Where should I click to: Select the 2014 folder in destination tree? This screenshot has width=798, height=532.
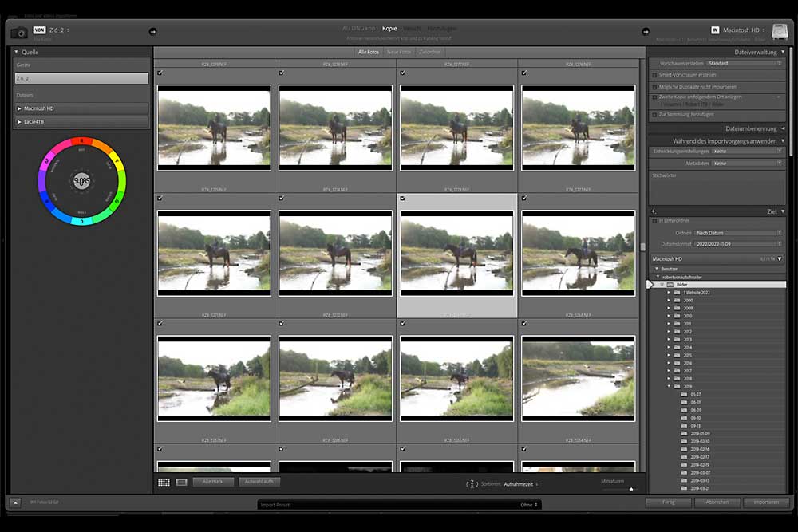click(688, 348)
